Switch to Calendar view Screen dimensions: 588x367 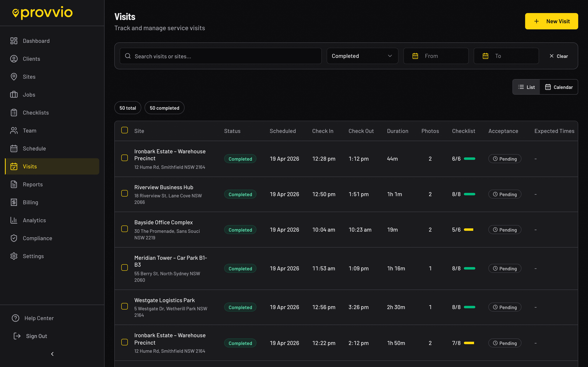tap(559, 87)
